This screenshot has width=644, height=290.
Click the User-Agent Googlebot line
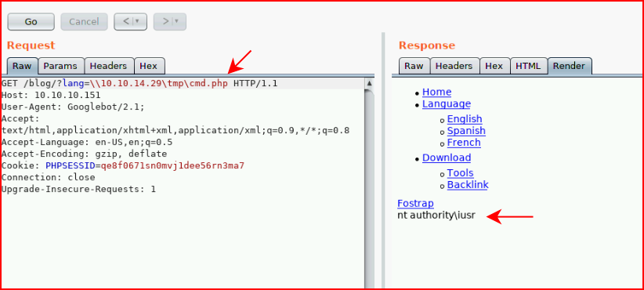(73, 107)
